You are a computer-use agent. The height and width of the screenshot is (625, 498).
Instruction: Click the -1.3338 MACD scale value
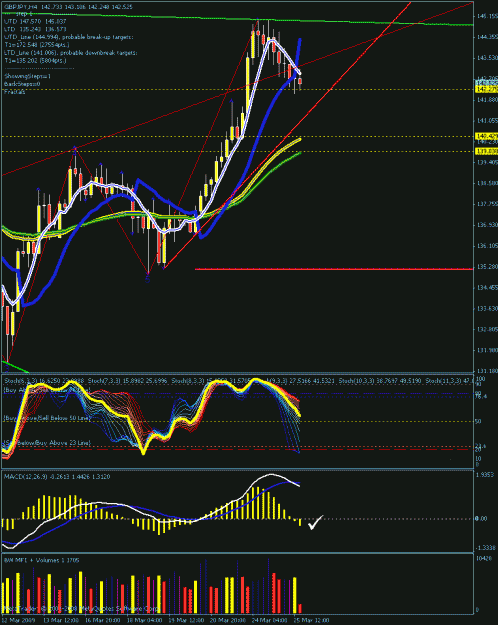pos(485,548)
